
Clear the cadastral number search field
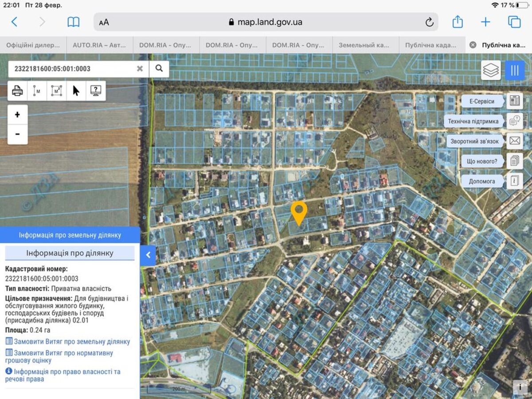(x=140, y=69)
